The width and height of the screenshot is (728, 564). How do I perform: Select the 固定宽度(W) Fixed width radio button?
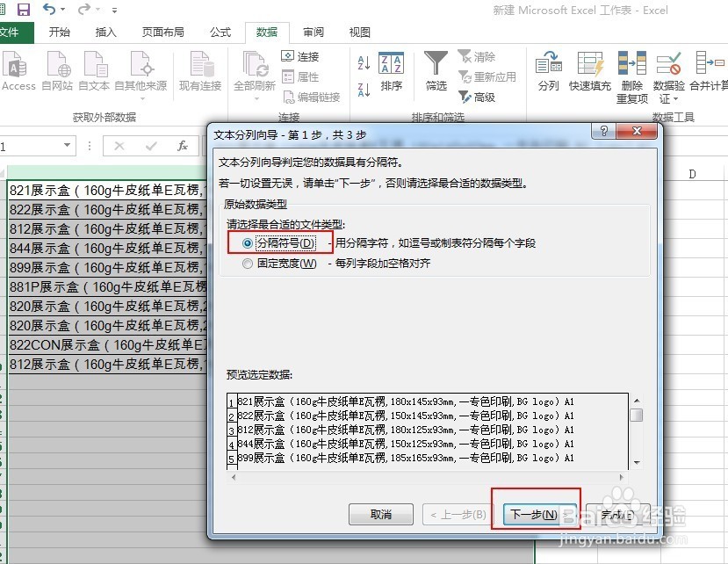[x=248, y=264]
